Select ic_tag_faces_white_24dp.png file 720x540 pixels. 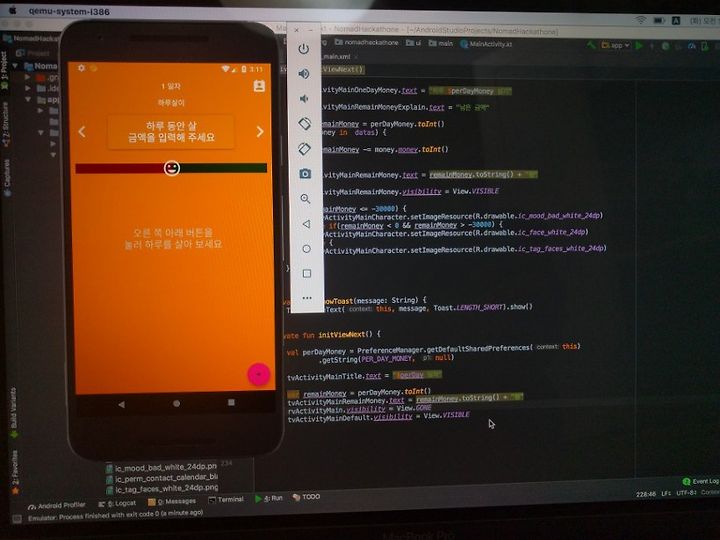point(162,489)
